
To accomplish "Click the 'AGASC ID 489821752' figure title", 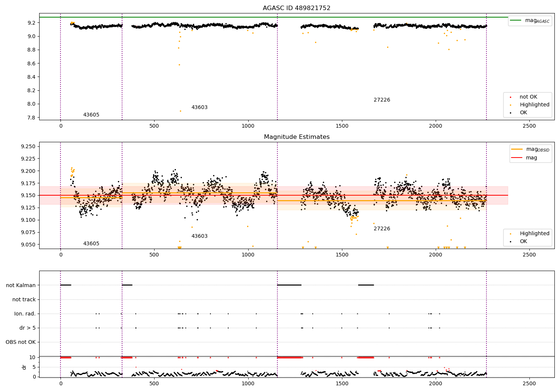I will 296,8.
